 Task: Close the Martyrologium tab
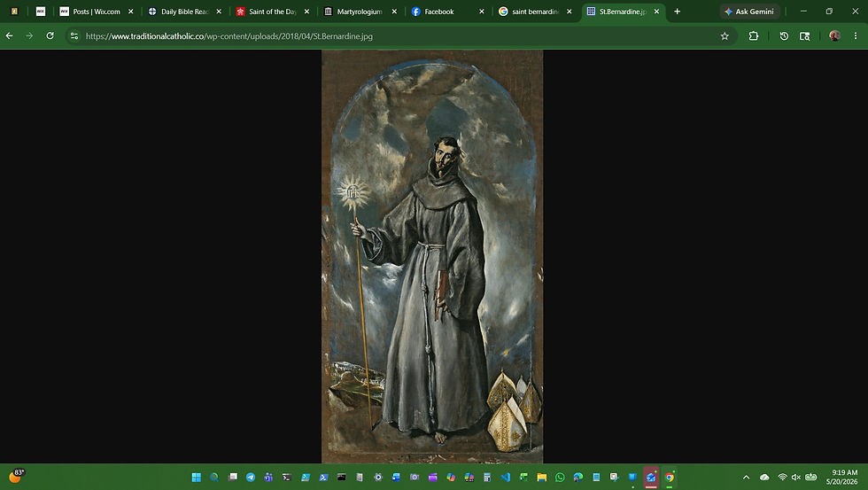[394, 11]
